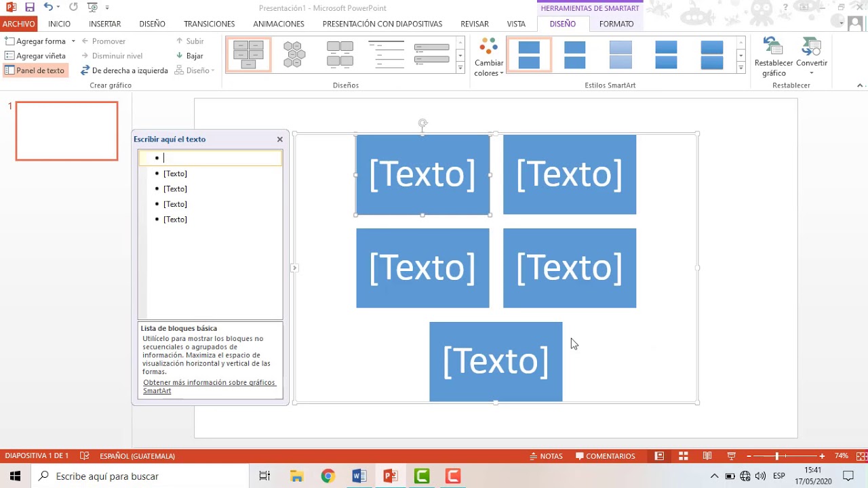This screenshot has width=868, height=488.
Task: Open Chrome from taskbar
Action: [328, 476]
